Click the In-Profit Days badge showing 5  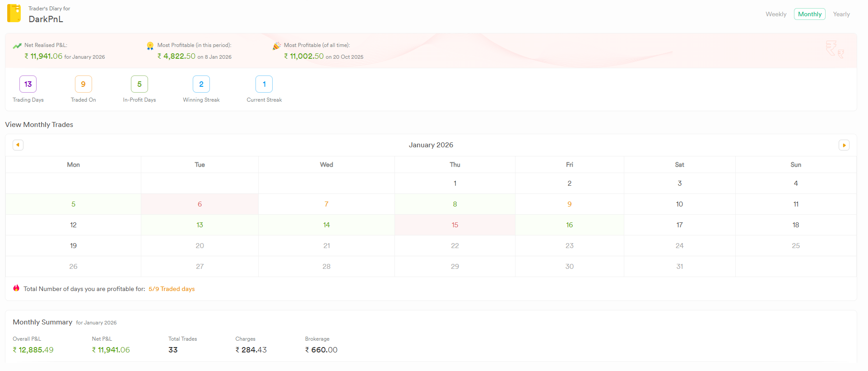139,84
